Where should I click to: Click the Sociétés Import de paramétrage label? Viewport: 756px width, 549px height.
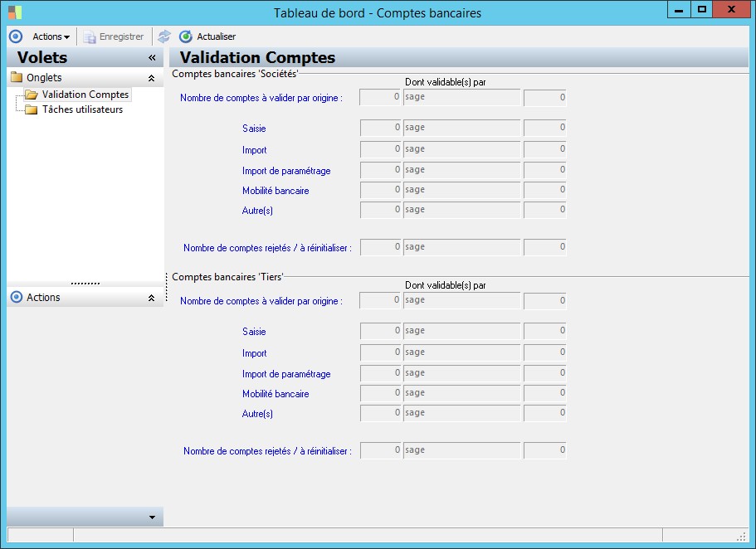point(286,171)
